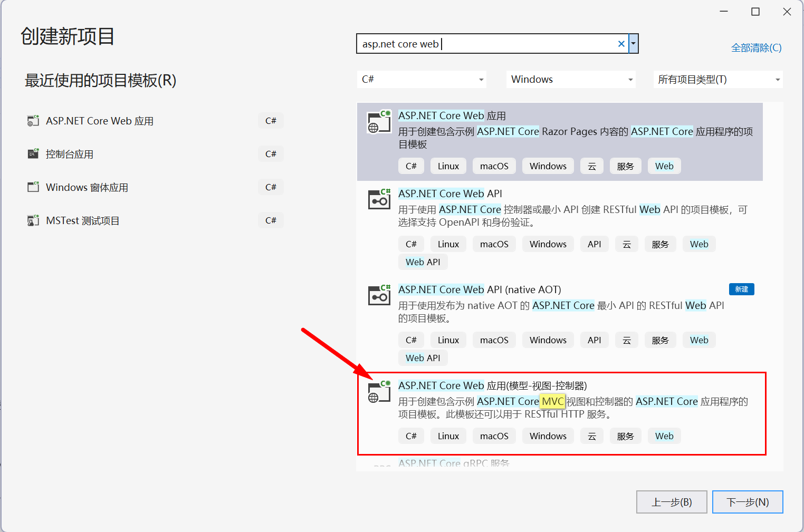This screenshot has width=804, height=532.
Task: Click C# tag beside 控制台应用
Action: click(271, 154)
